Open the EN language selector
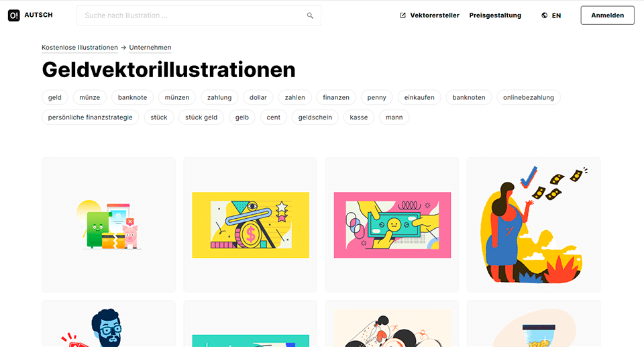Image resolution: width=644 pixels, height=347 pixels. pyautogui.click(x=551, y=15)
